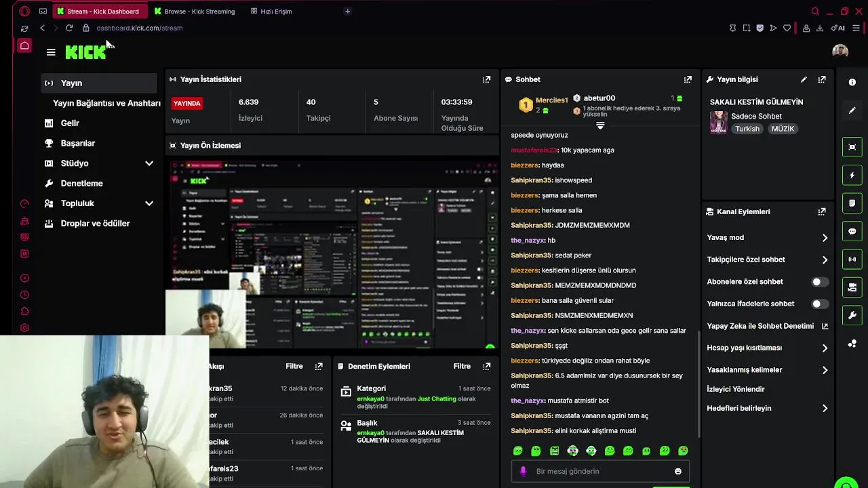Pop out the Kanal Eylemleri panel
868x488 pixels.
(x=822, y=211)
